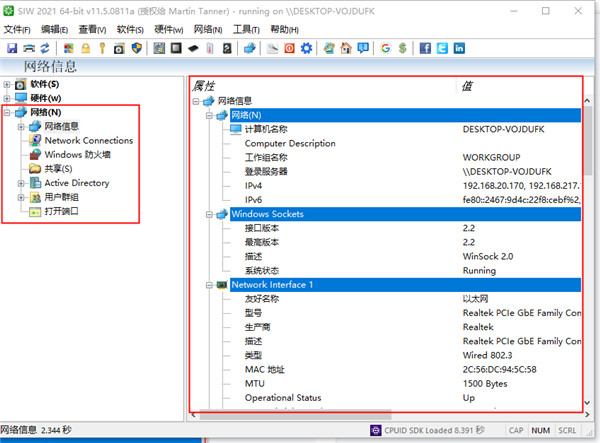This screenshot has height=443, width=600.
Task: Click the green dollar sign icon
Action: (x=401, y=48)
